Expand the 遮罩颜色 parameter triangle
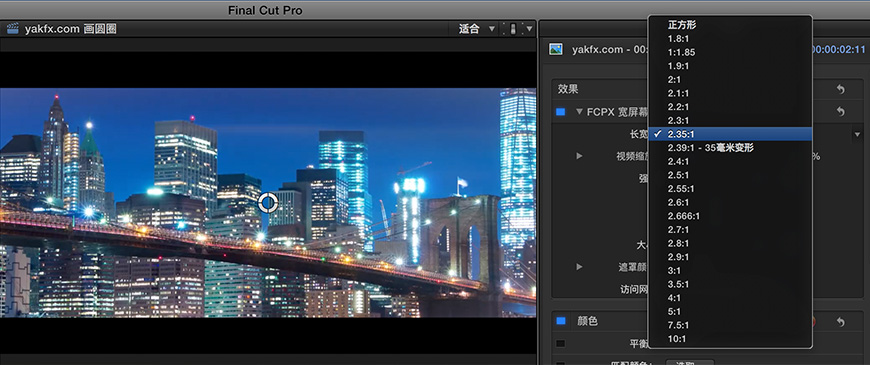This screenshot has width=870, height=365. pos(579,267)
